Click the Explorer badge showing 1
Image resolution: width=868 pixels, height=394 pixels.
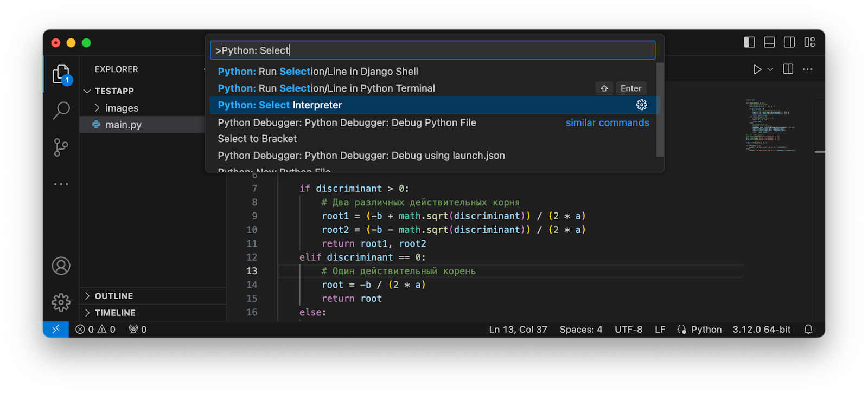[x=67, y=80]
